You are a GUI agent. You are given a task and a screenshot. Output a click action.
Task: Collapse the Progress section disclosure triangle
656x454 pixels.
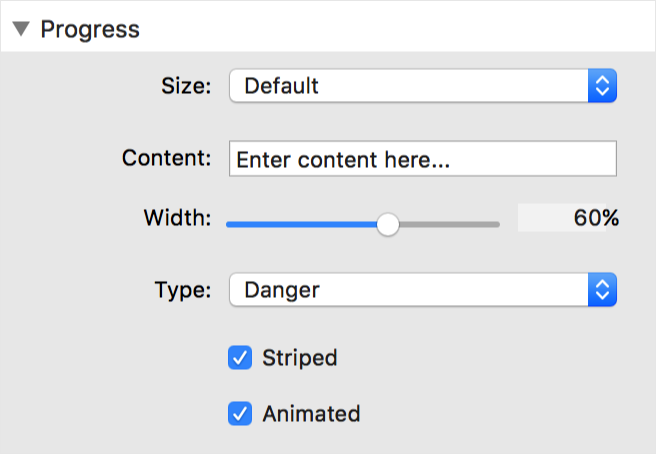click(x=21, y=29)
